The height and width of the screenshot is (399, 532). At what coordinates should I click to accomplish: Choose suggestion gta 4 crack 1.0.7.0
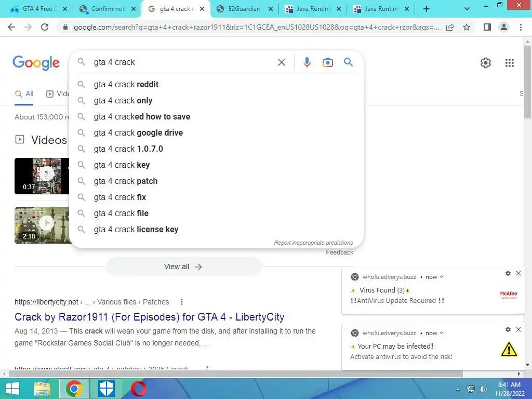(x=216, y=149)
